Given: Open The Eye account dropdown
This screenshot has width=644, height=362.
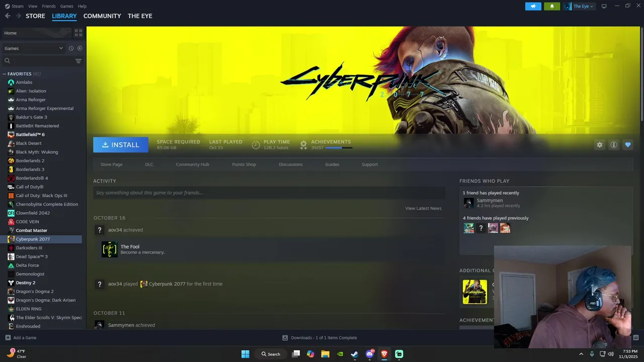Looking at the screenshot, I should pyautogui.click(x=579, y=6).
